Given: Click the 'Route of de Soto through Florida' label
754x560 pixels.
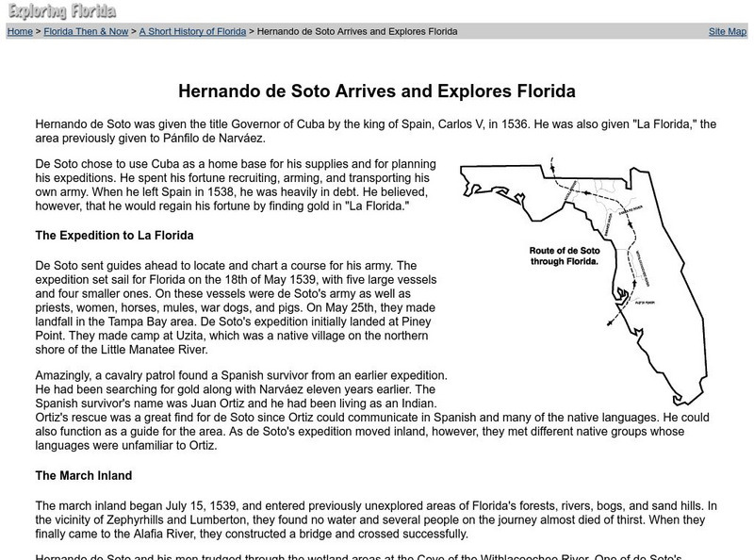Looking at the screenshot, I should 565,253.
